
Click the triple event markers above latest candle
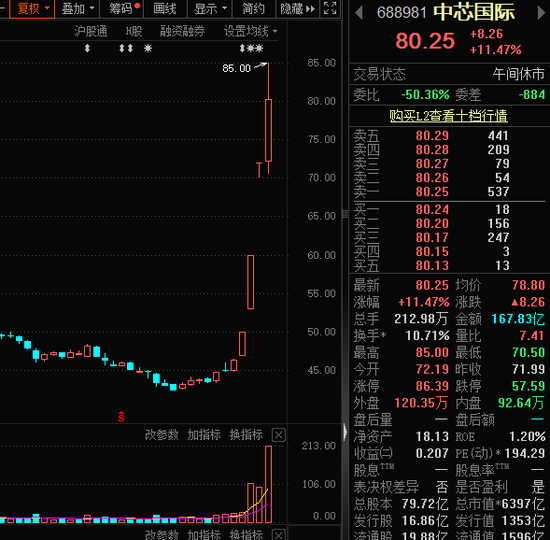tap(251, 48)
